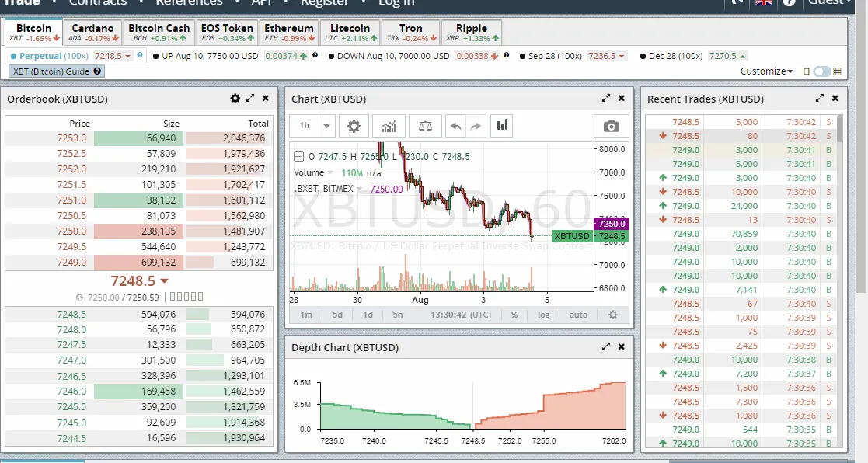The height and width of the screenshot is (463, 868).
Task: Click the buy row priced 7244.5
Action: [139, 438]
